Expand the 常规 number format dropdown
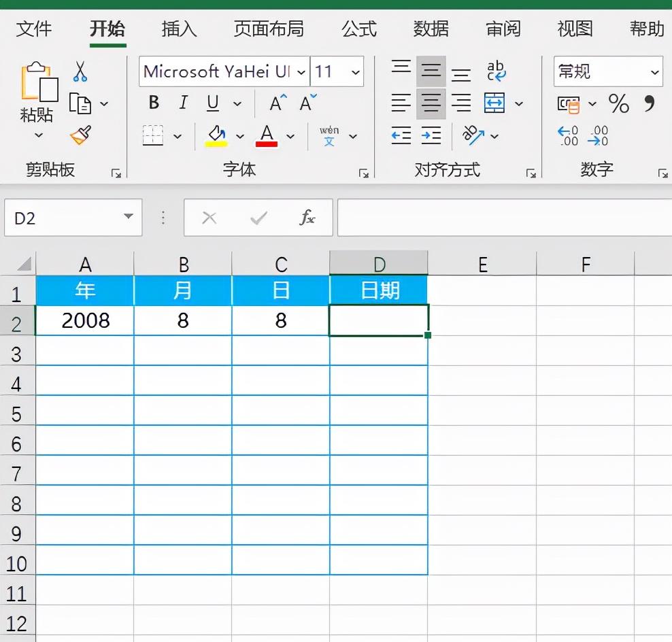 point(655,72)
